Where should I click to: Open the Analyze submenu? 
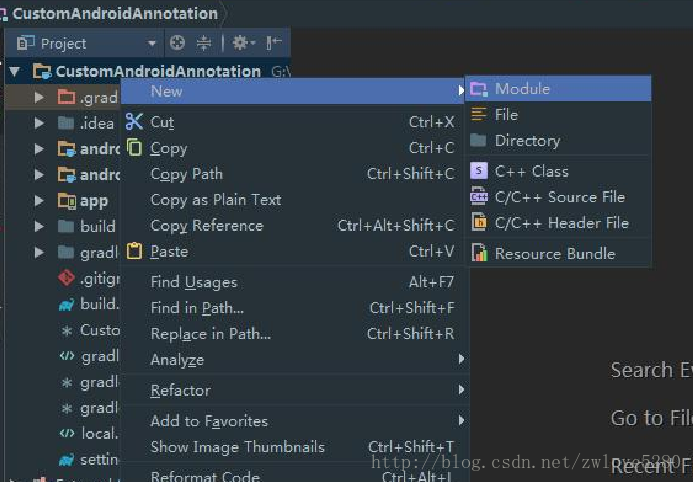click(x=293, y=360)
